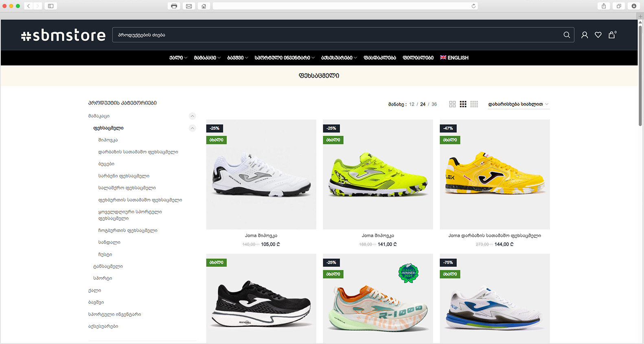
Task: Open the ბავშვი menu in the top navigation
Action: [x=238, y=58]
